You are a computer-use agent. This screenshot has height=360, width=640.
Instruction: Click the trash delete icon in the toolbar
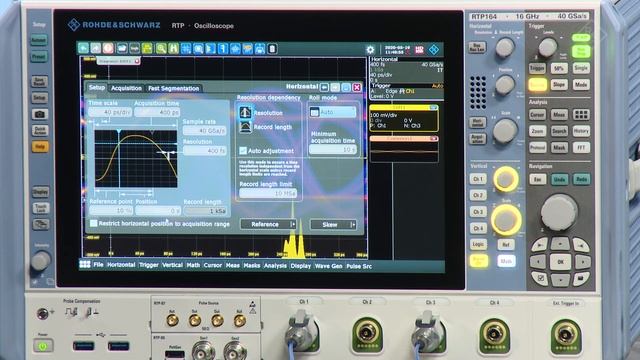272,49
